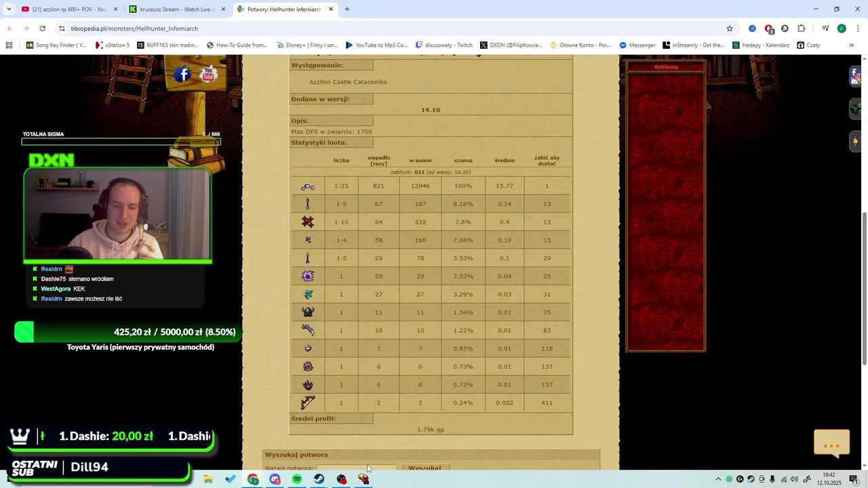Viewport: 868px width, 488px height.
Task: Close the kruceusz Stream tab
Action: 223,9
